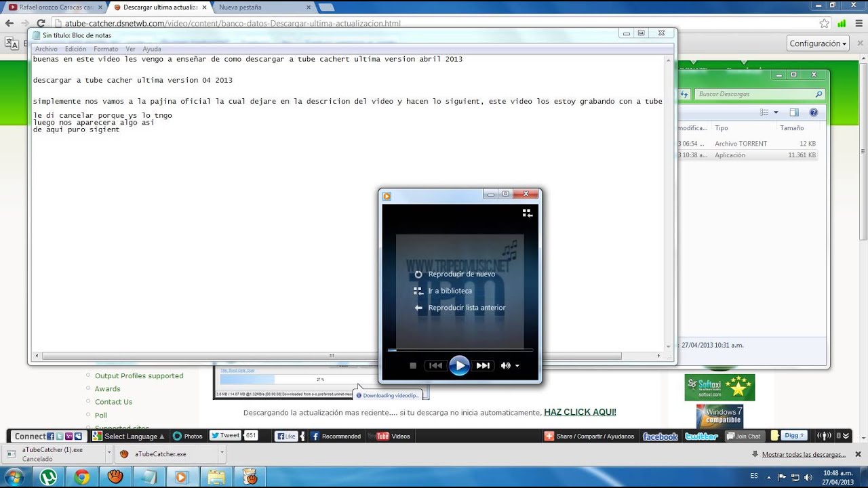The height and width of the screenshot is (488, 868).
Task: Switch to Nueva pestaña Chrome tab
Action: click(261, 7)
